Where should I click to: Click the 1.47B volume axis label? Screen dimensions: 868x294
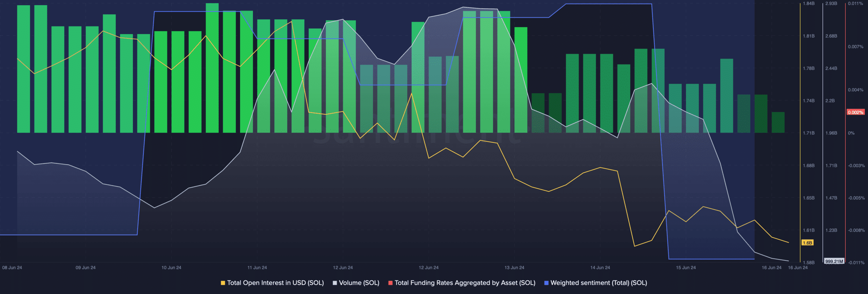click(x=831, y=198)
